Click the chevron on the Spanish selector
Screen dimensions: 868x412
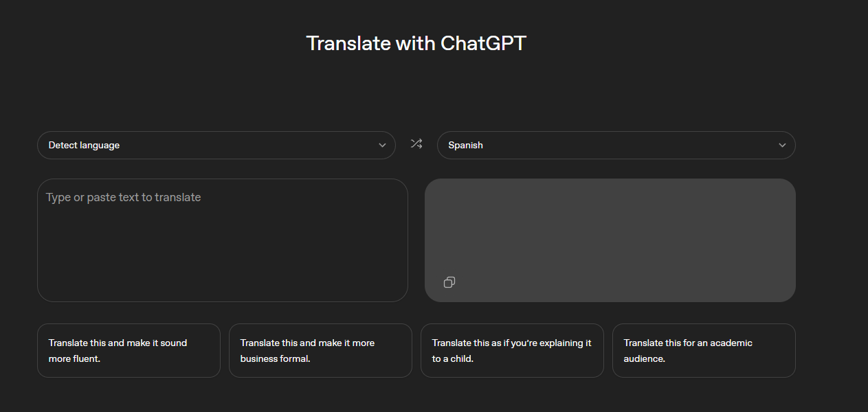click(x=782, y=145)
